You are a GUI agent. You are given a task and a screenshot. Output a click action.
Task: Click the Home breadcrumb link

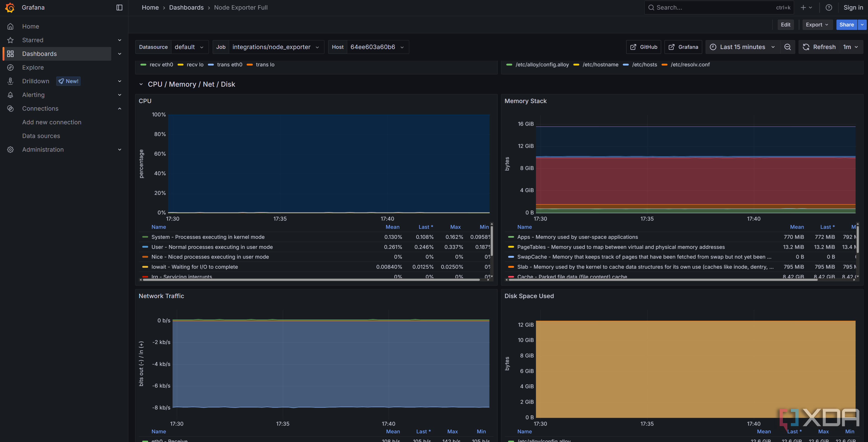[x=150, y=8]
